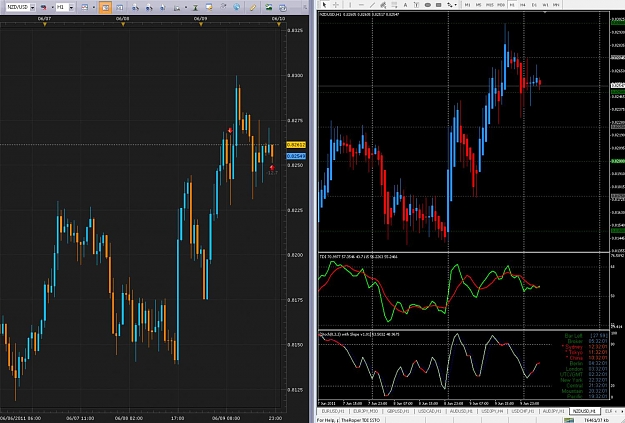The image size is (625, 423).
Task: Click the chart-with-figure icon
Action: click(177, 8)
